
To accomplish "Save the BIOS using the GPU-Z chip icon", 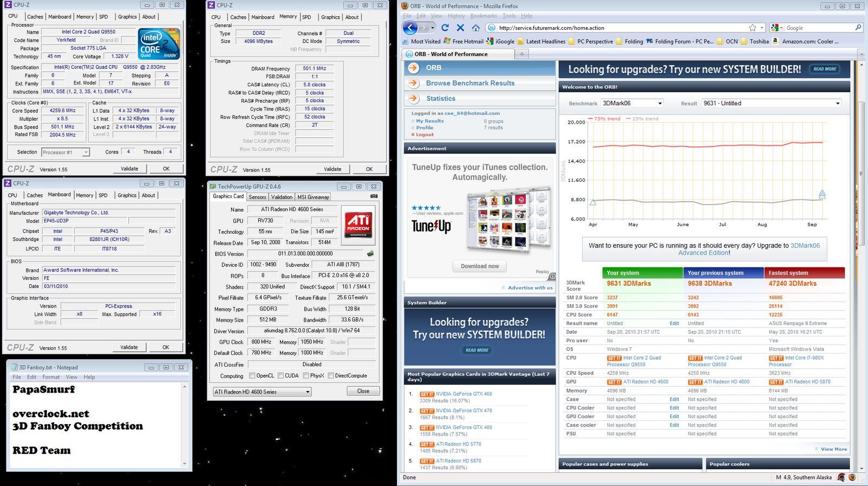I will point(371,253).
